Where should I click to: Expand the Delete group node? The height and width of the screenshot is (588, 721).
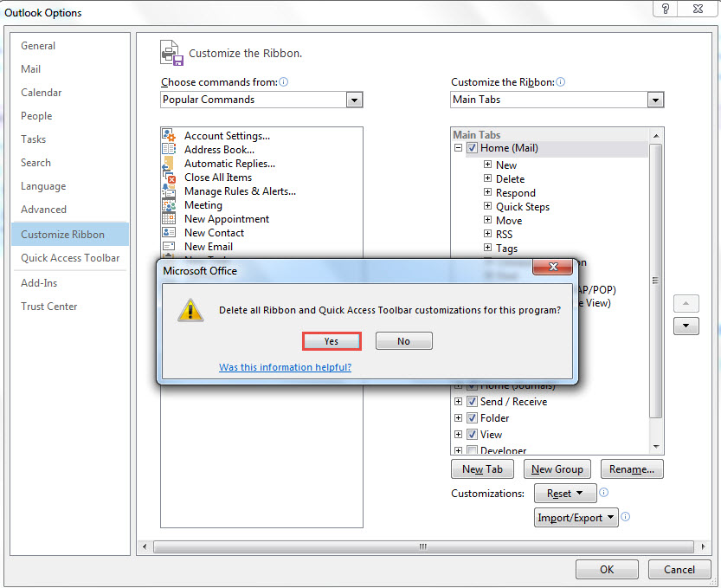487,178
